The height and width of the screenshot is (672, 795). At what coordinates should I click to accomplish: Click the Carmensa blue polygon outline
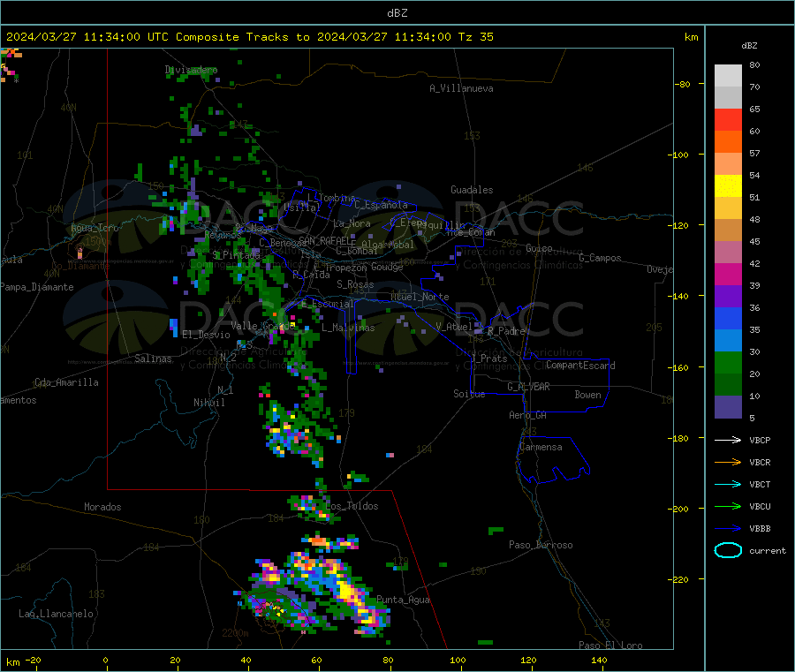[x=553, y=459]
